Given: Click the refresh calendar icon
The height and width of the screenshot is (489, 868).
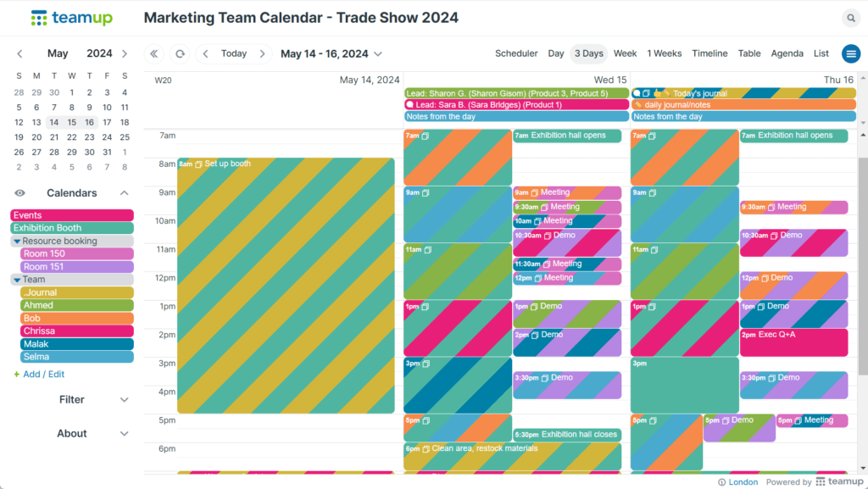Looking at the screenshot, I should (180, 53).
